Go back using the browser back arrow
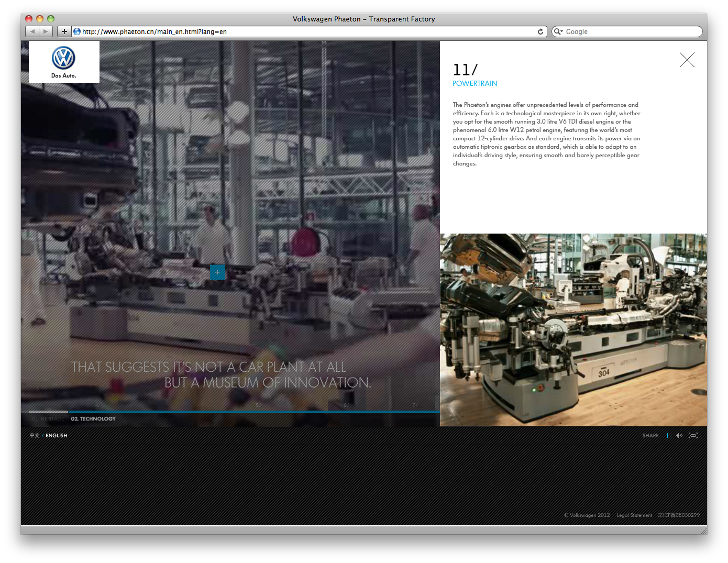Viewport: 728px width, 563px height. click(x=32, y=31)
